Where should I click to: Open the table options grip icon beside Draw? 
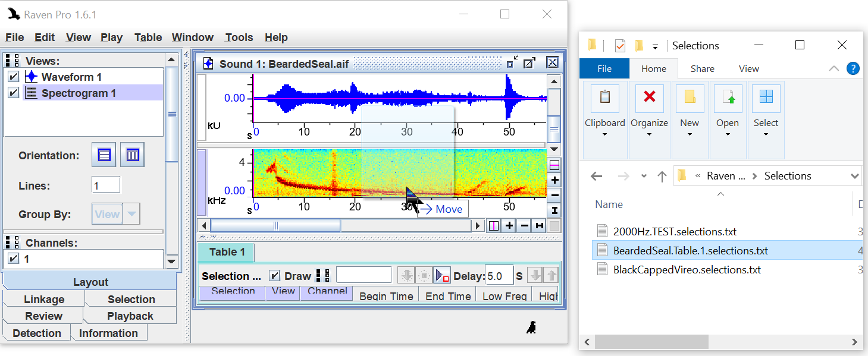(323, 276)
